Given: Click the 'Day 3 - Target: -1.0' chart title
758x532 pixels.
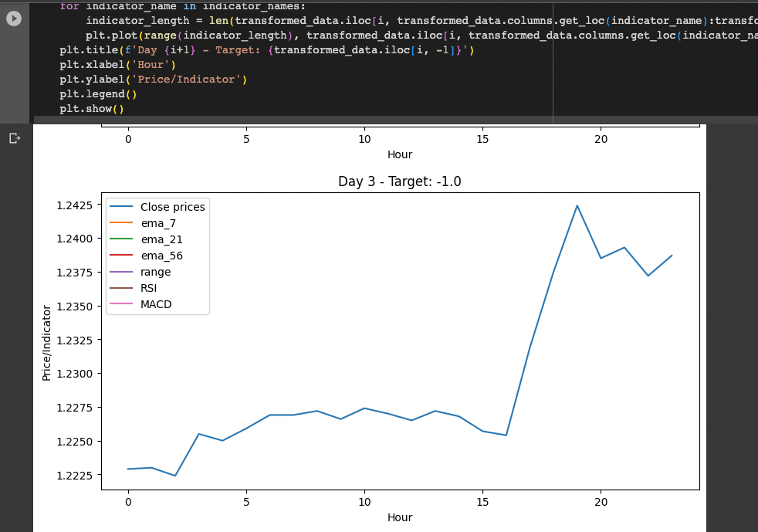Looking at the screenshot, I should 400,181.
